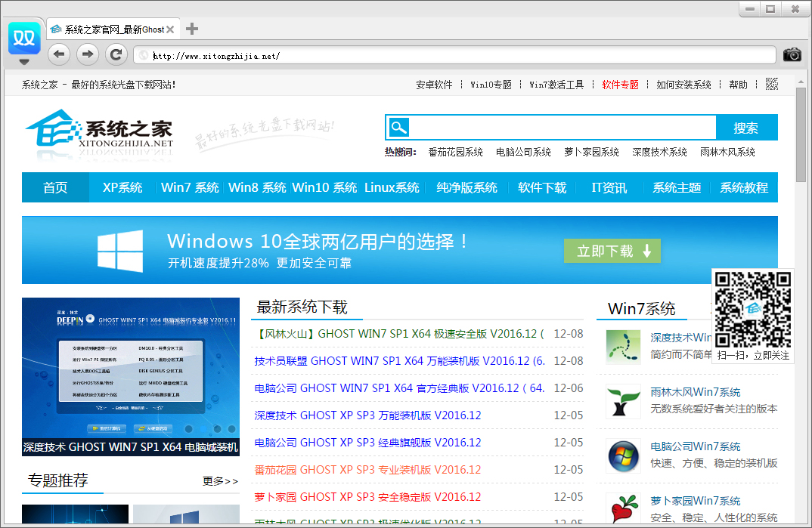812x528 pixels.
Task: Click the blue 搜索 button
Action: pos(745,128)
